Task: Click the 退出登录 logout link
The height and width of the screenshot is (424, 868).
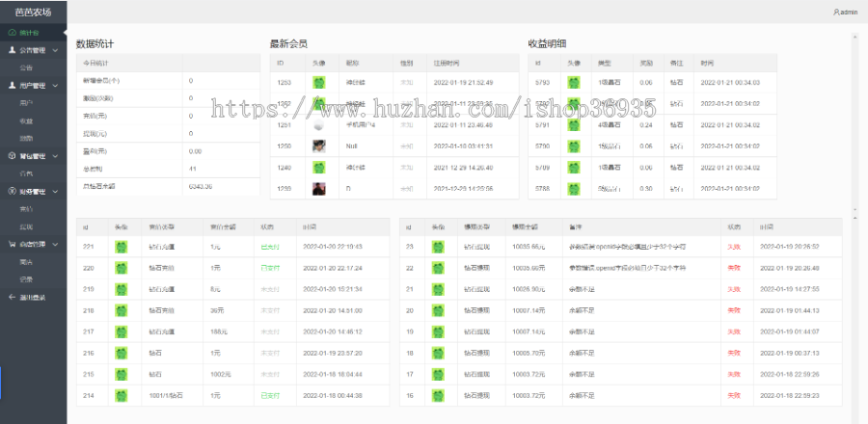Action: [x=33, y=298]
